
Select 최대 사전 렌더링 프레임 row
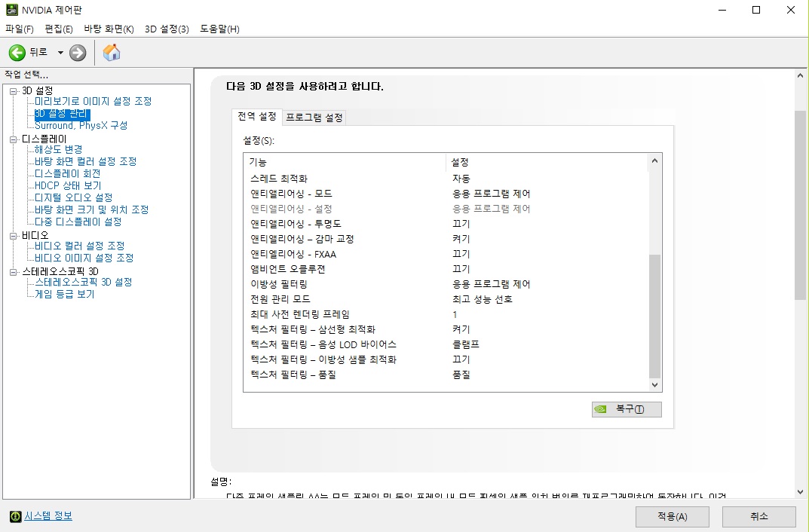click(446, 314)
